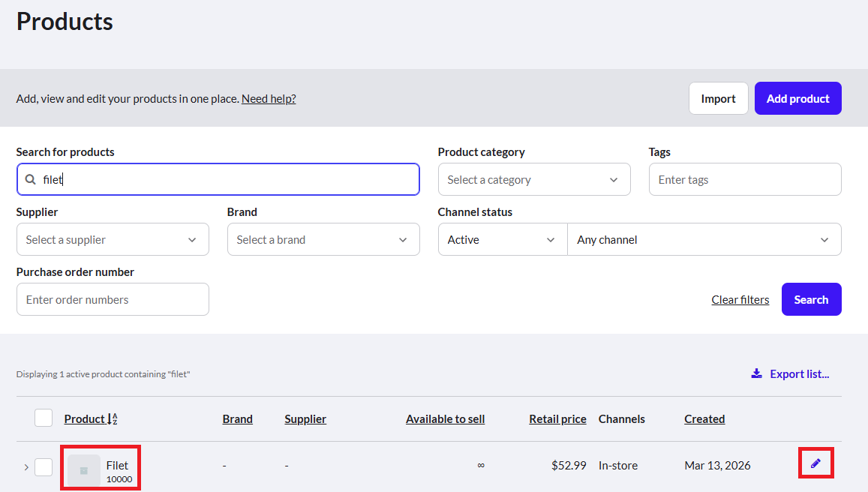Click the Add product button

[797, 98]
